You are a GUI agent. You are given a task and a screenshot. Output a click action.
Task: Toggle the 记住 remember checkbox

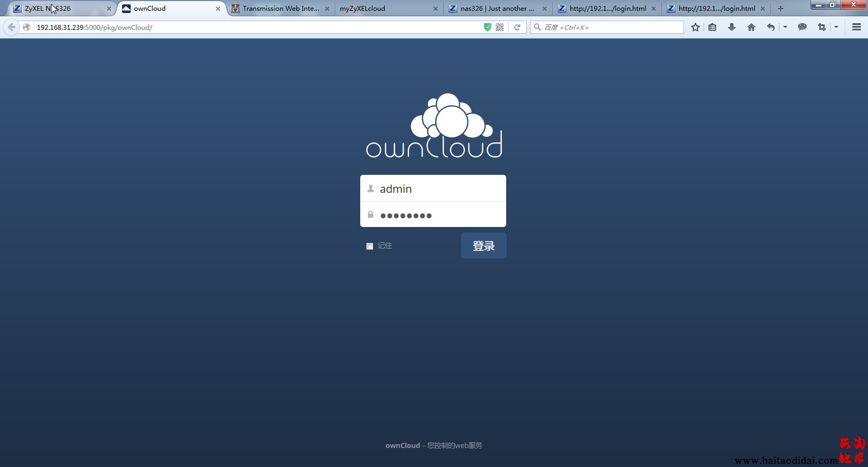(370, 246)
